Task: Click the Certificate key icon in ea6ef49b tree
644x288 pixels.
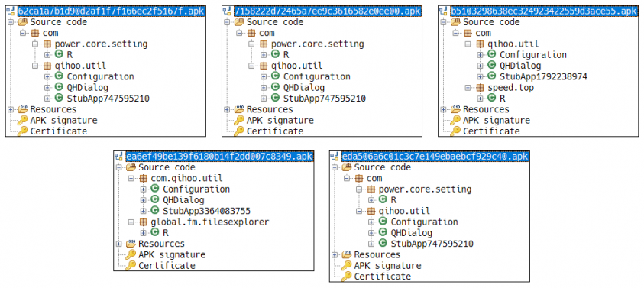Action: [131, 265]
